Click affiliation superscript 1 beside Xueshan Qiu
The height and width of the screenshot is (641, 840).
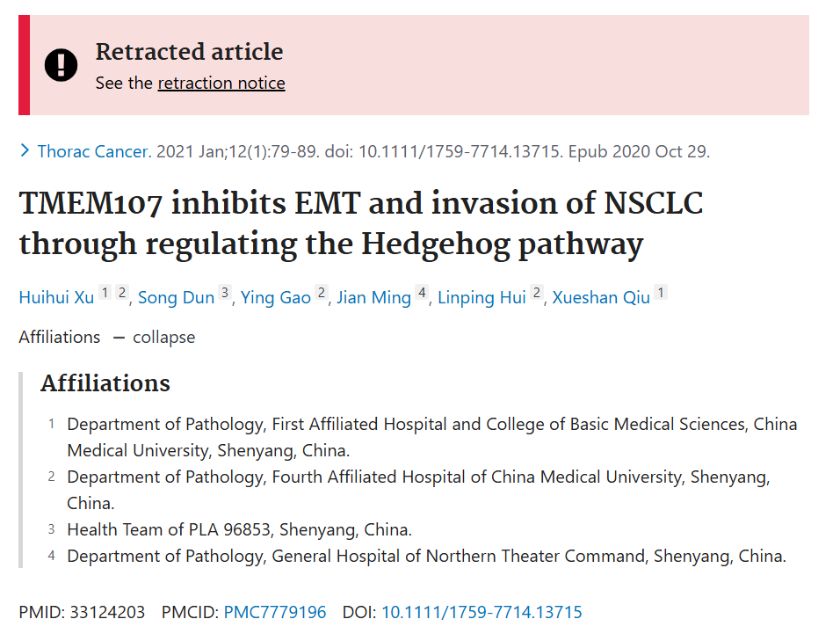(x=661, y=293)
